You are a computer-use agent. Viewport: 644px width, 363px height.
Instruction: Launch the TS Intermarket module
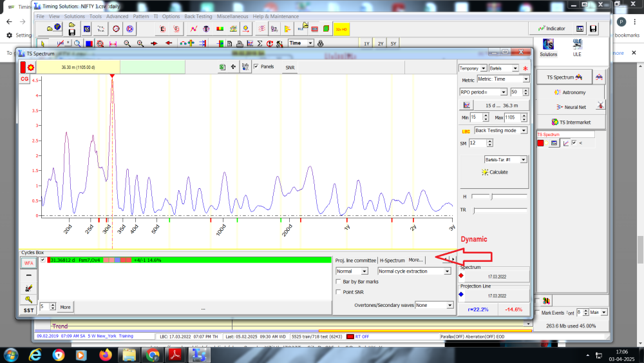coord(570,122)
